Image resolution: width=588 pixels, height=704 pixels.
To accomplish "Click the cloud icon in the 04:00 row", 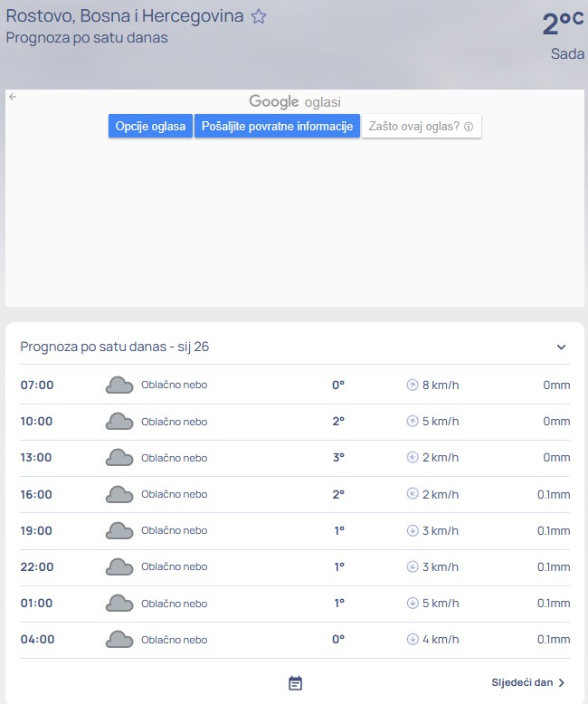I will [x=119, y=640].
